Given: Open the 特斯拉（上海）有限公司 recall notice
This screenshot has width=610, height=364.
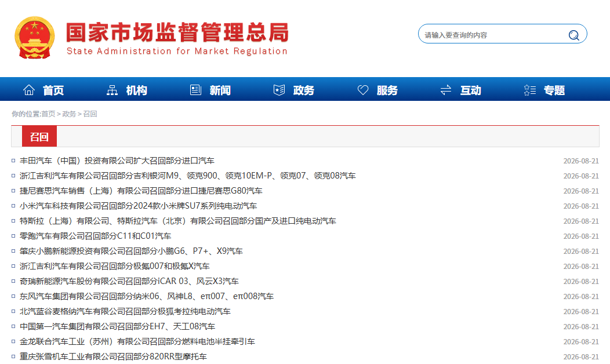Looking at the screenshot, I should [178, 221].
